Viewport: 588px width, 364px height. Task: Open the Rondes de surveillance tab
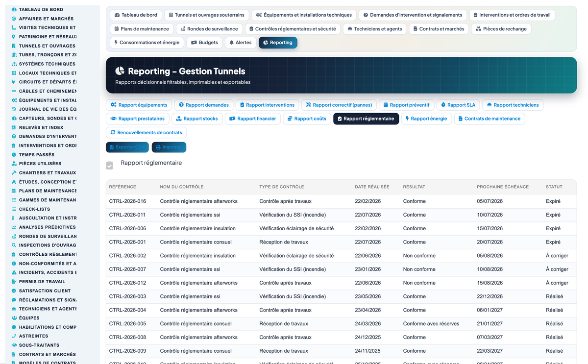click(209, 29)
